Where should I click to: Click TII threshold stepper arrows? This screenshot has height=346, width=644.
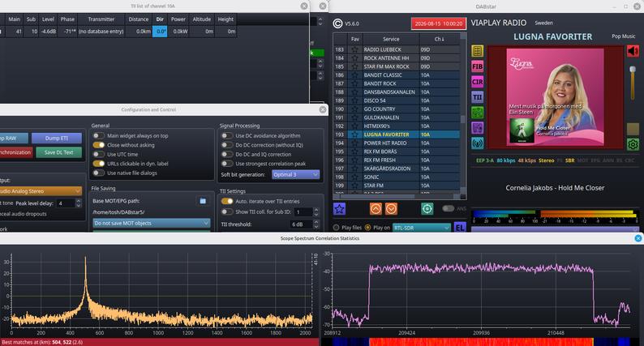click(x=316, y=224)
